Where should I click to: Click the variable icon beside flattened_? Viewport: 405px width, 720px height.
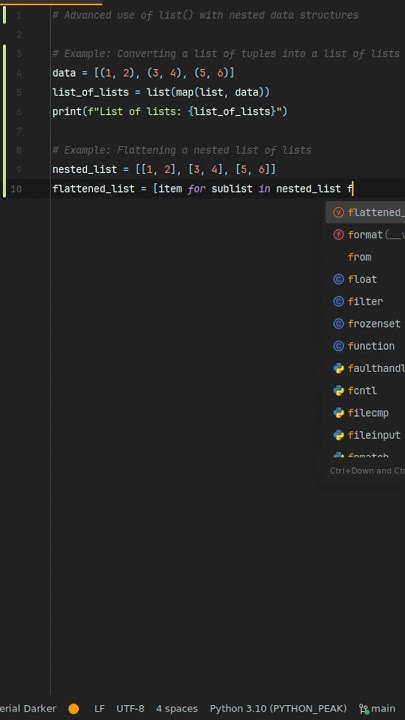338,212
